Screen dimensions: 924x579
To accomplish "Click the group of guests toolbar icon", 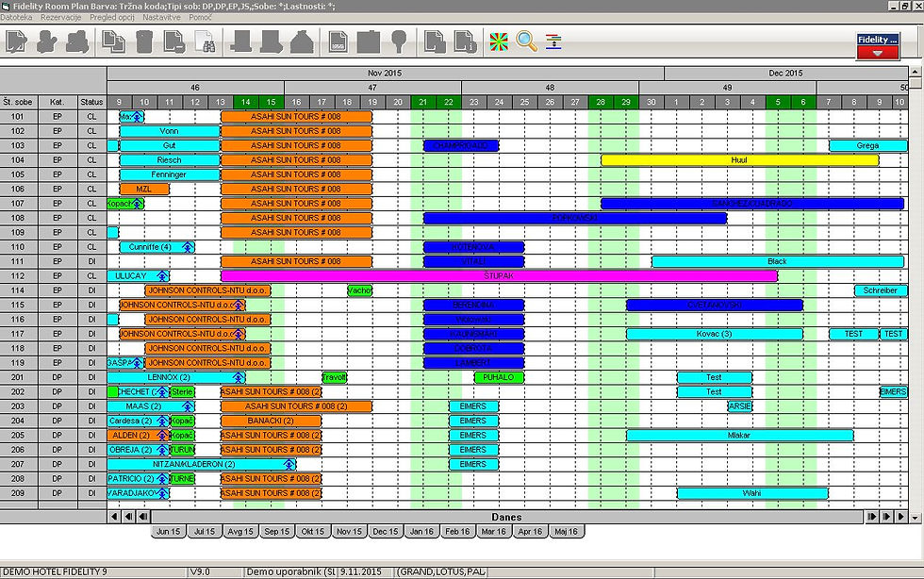I will [77, 41].
